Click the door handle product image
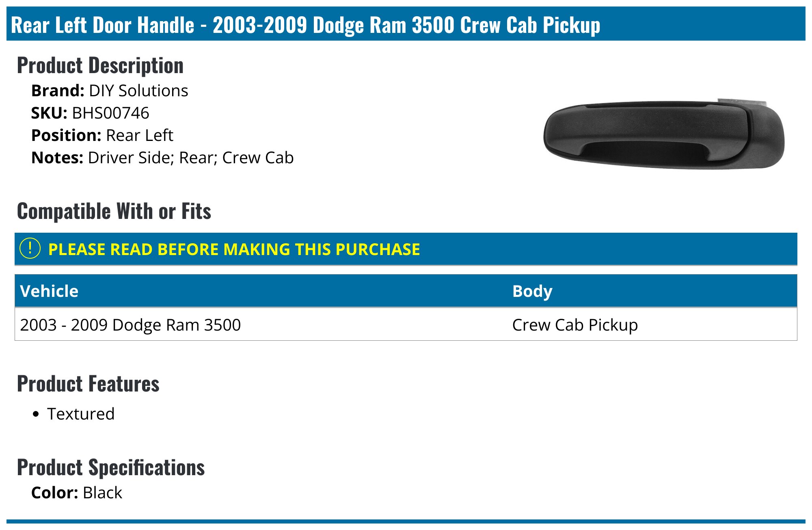 tap(663, 135)
